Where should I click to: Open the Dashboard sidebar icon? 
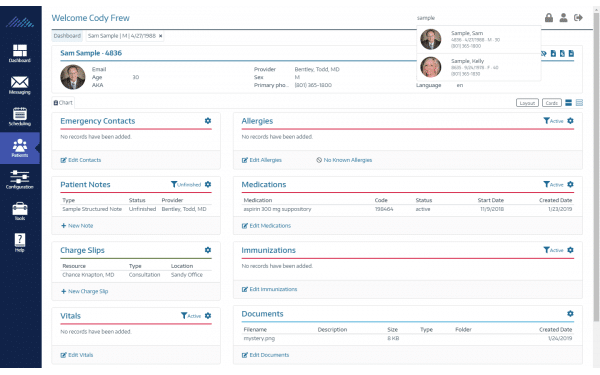20,53
